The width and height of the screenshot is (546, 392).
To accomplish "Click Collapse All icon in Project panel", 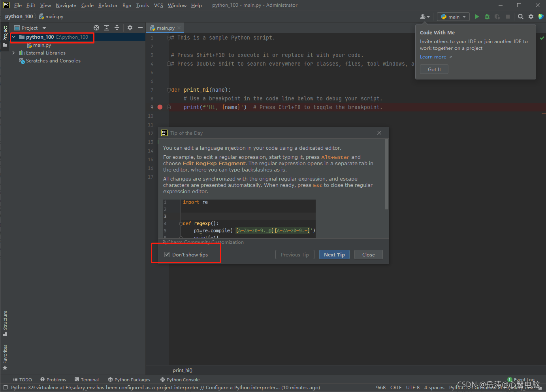I will point(117,28).
